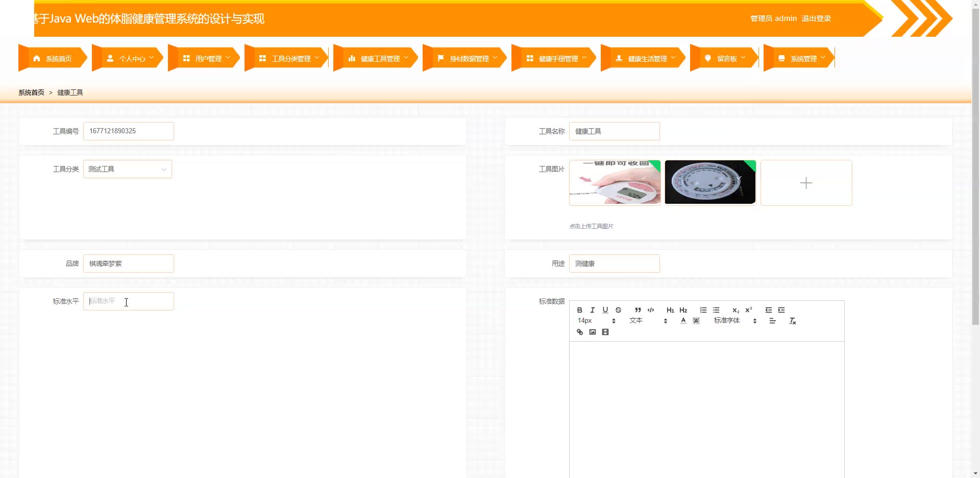Click the 退出登录 link
The width and height of the screenshot is (980, 478).
click(x=816, y=18)
